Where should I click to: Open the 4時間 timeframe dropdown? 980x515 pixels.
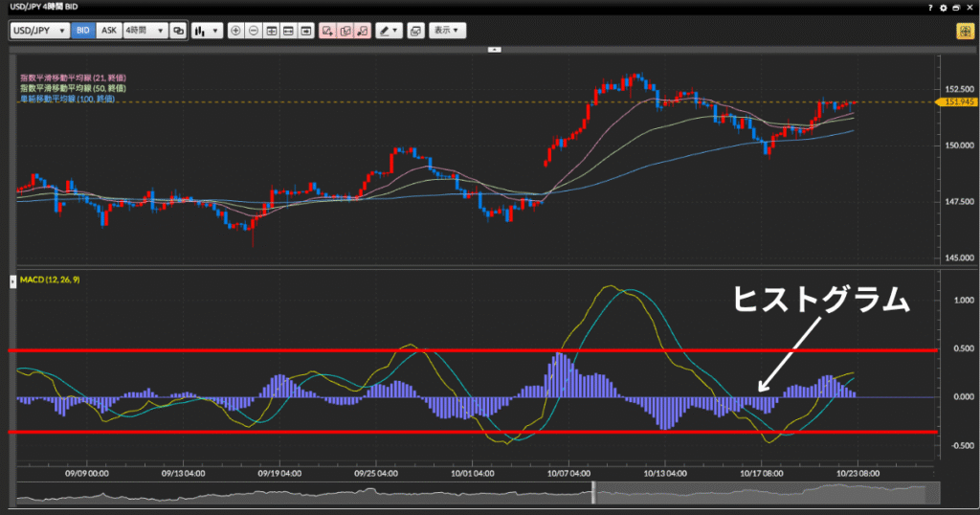point(144,31)
